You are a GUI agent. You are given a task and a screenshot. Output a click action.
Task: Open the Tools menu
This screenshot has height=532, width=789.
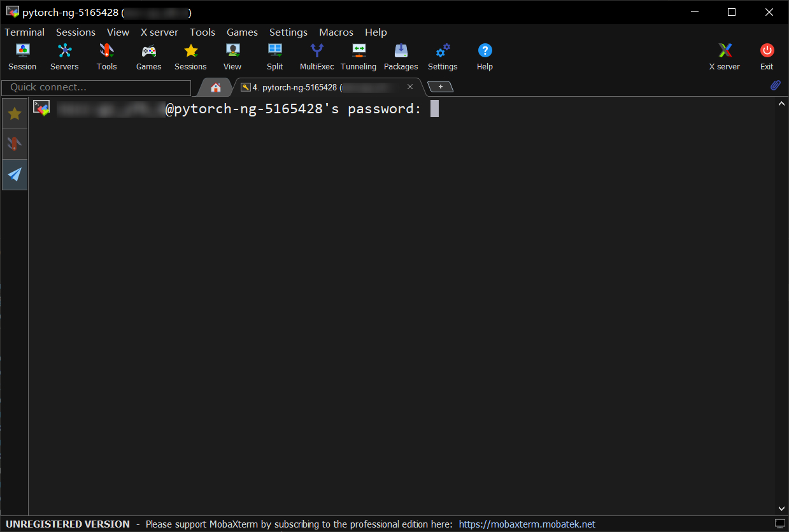pyautogui.click(x=203, y=32)
